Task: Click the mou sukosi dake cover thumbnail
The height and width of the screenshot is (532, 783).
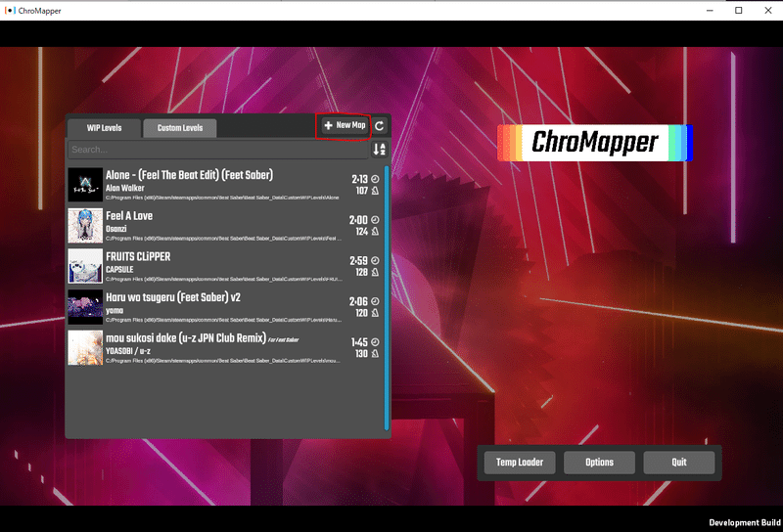Action: (x=85, y=348)
